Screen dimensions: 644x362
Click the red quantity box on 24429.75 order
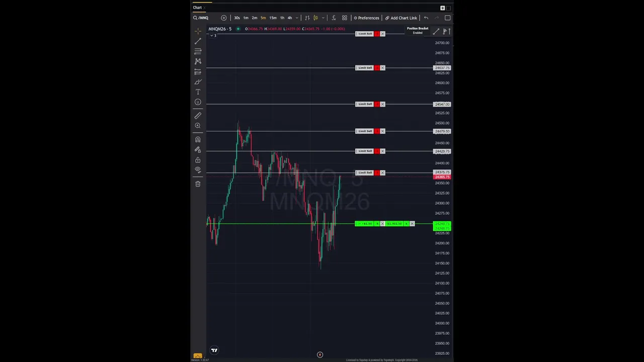pyautogui.click(x=377, y=151)
